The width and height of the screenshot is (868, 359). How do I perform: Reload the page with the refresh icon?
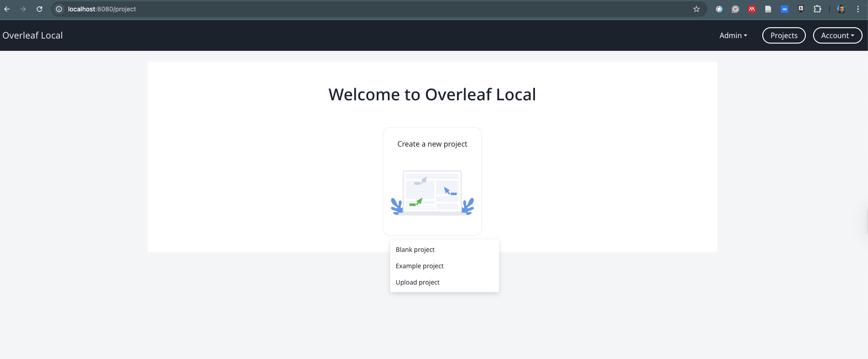[x=39, y=9]
